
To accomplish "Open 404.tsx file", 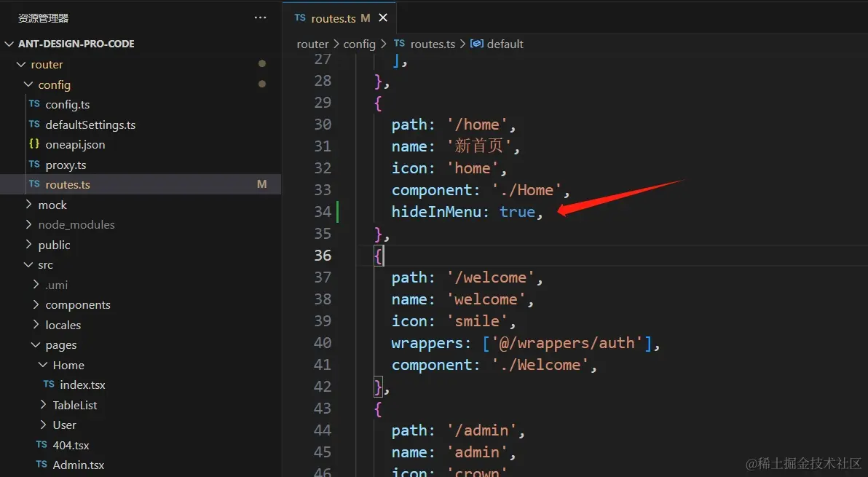I will point(71,445).
